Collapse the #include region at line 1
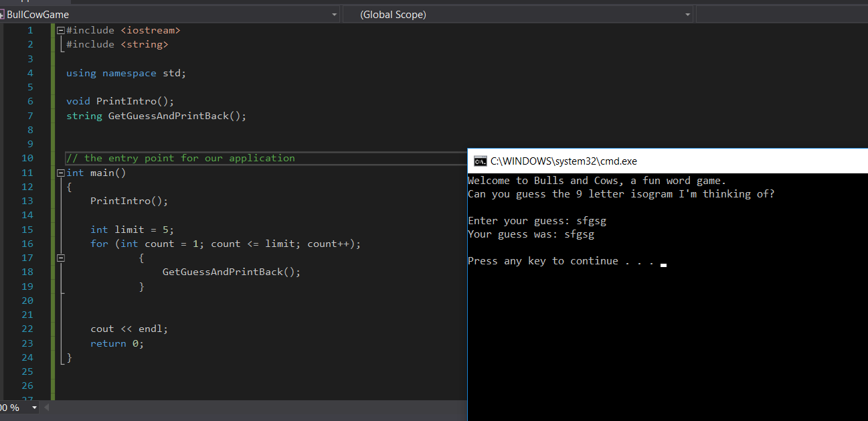The height and width of the screenshot is (421, 868). pyautogui.click(x=61, y=30)
